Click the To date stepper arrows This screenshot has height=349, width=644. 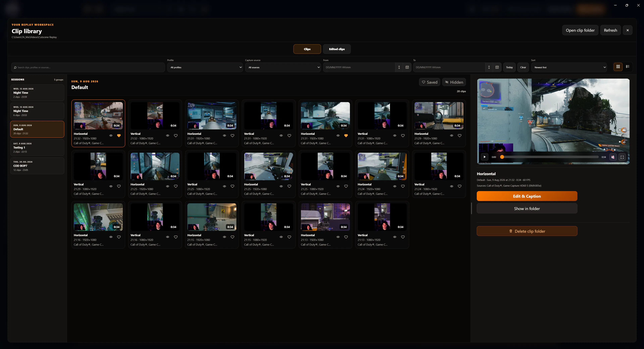coord(489,67)
